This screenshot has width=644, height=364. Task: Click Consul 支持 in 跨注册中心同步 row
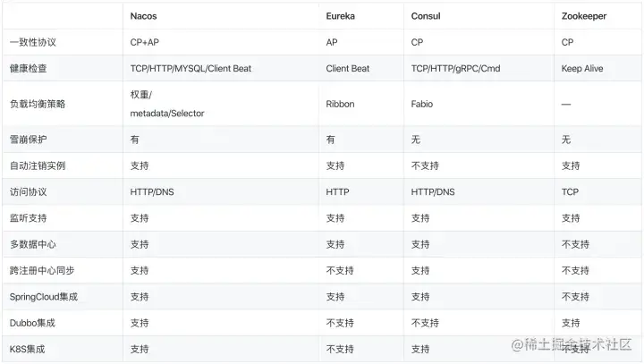pos(420,271)
